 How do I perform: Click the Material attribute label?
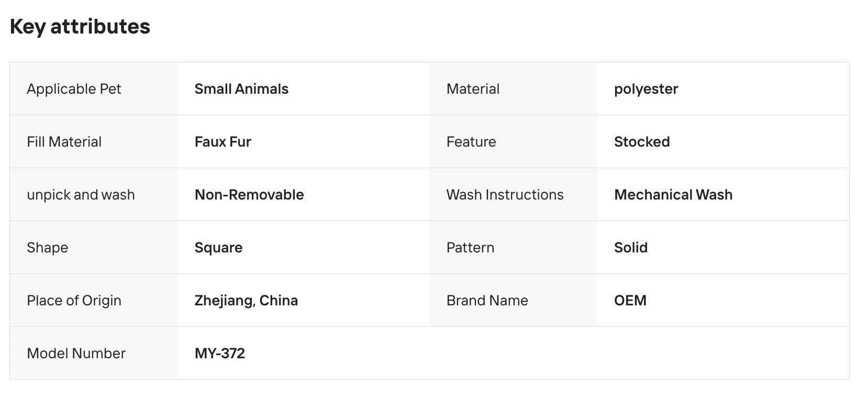(473, 89)
